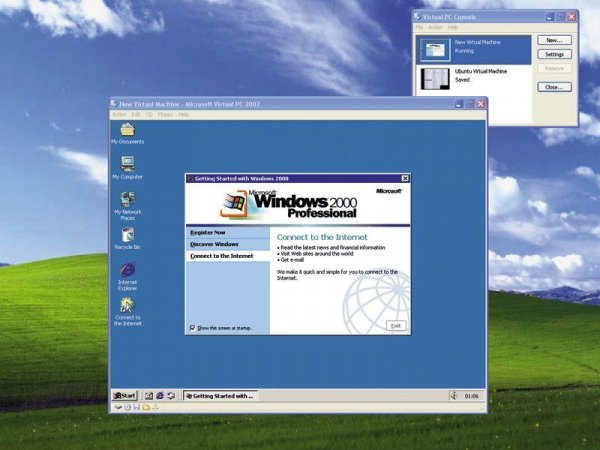Click network adapter icon in Virtual PC status bar

pos(155,407)
